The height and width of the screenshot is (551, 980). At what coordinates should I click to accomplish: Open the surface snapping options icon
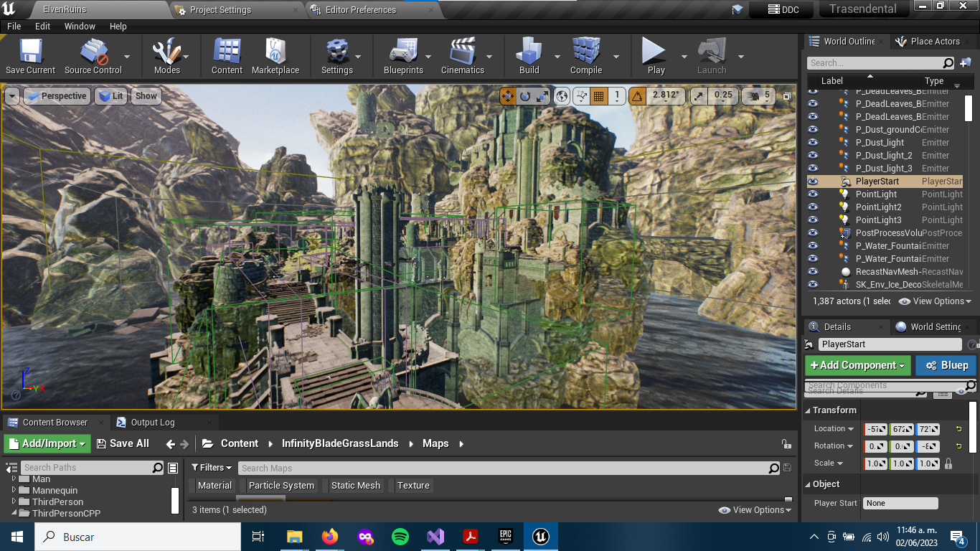[x=582, y=95]
